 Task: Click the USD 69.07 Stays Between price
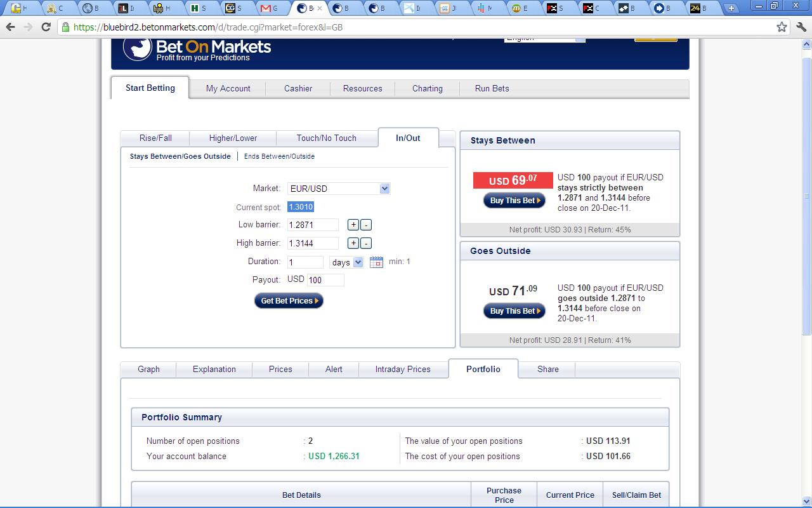[x=513, y=180]
